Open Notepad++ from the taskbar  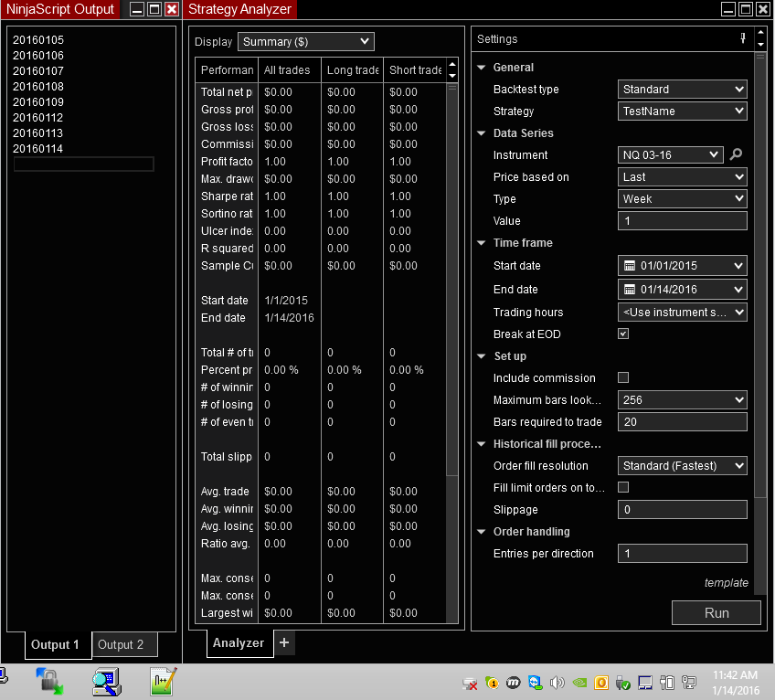tap(164, 682)
